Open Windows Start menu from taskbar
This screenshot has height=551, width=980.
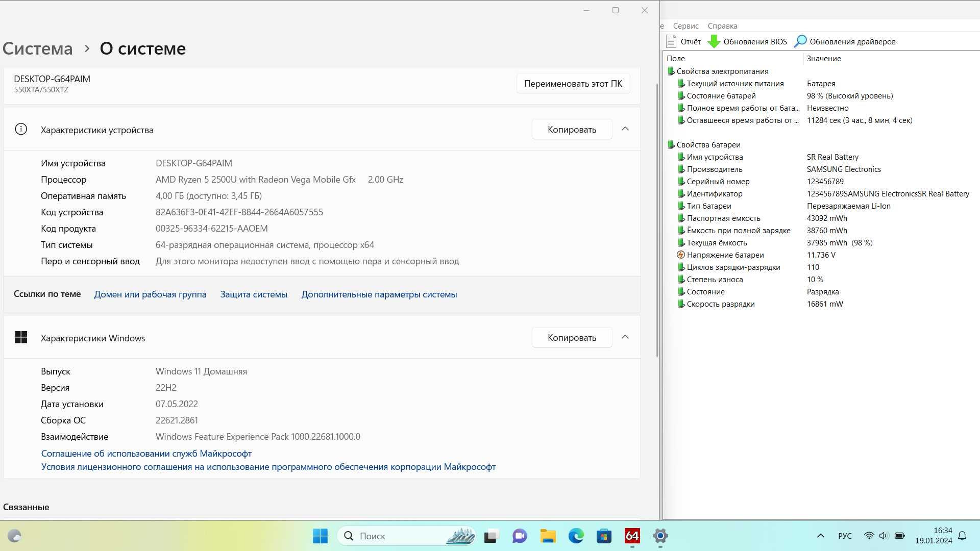coord(320,536)
